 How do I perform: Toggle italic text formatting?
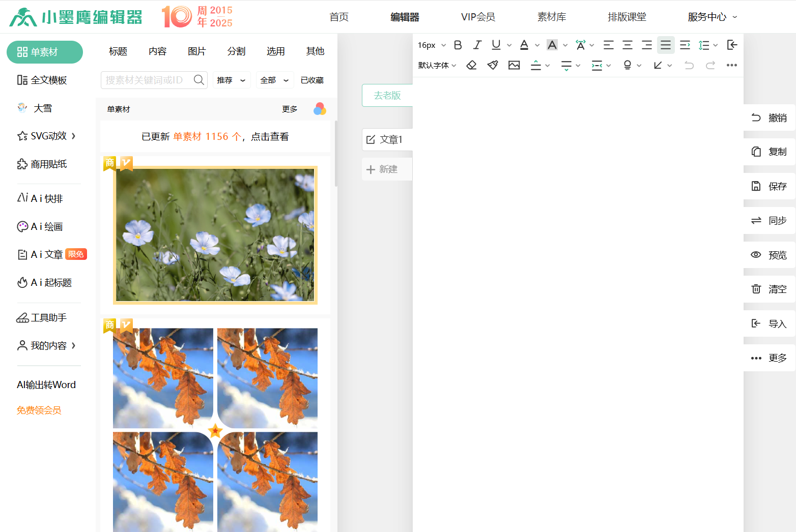[x=477, y=45]
